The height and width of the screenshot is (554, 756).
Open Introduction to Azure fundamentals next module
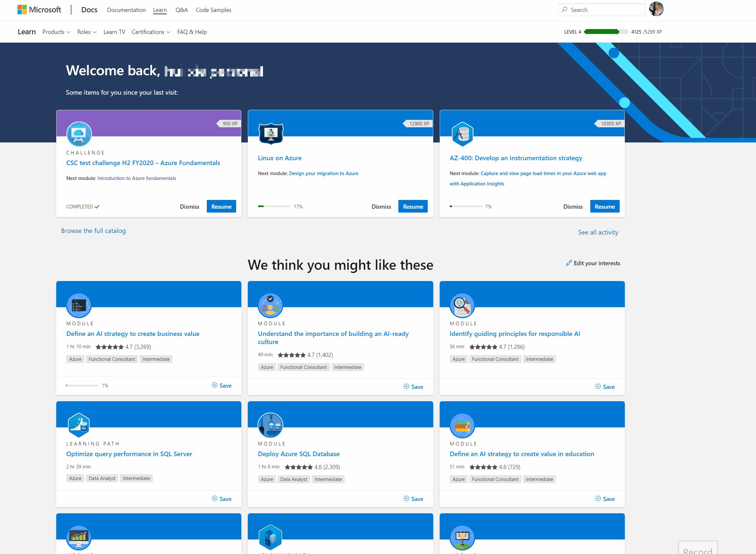137,178
